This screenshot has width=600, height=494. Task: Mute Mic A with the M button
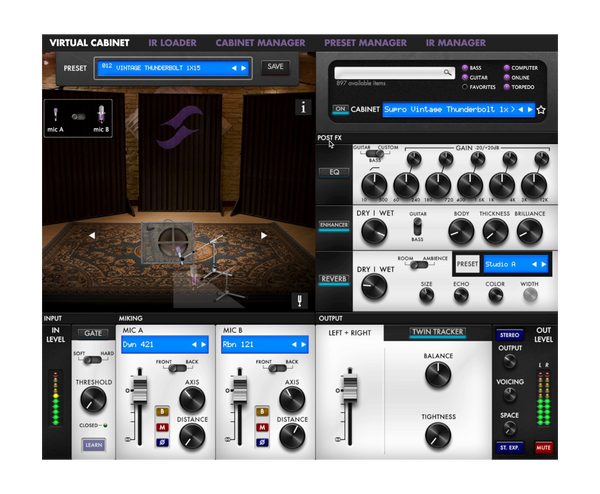[x=161, y=426]
